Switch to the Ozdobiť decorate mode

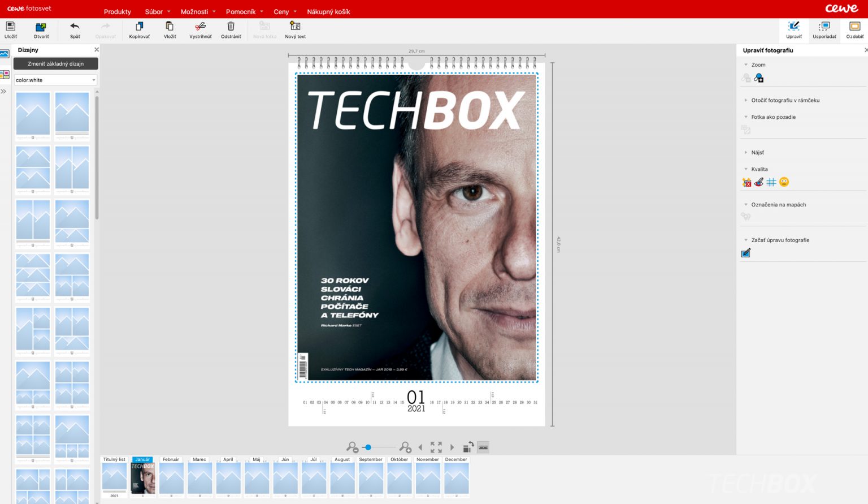pos(854,30)
